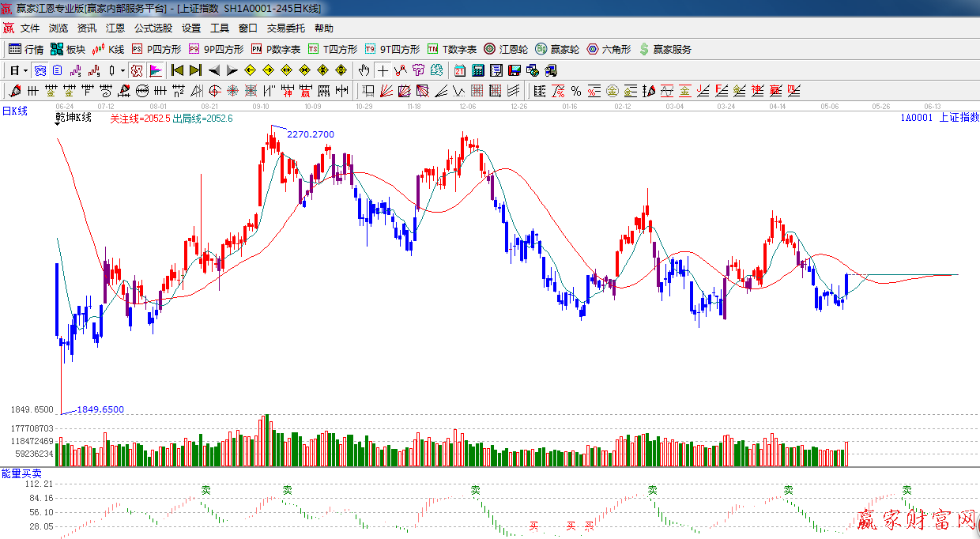Toggle the colored flag indicator button

[156, 70]
